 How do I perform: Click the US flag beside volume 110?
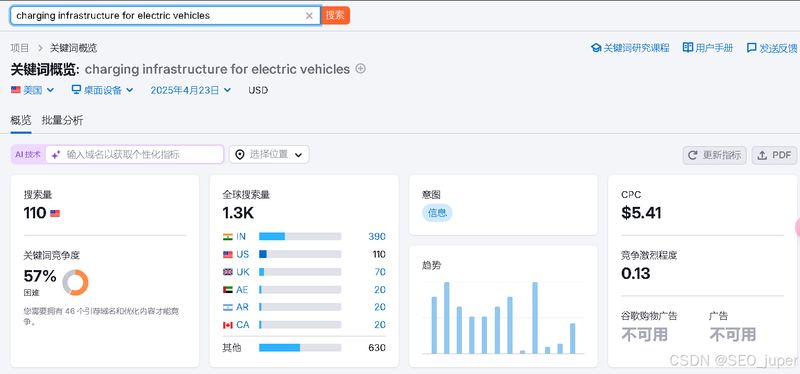click(55, 213)
